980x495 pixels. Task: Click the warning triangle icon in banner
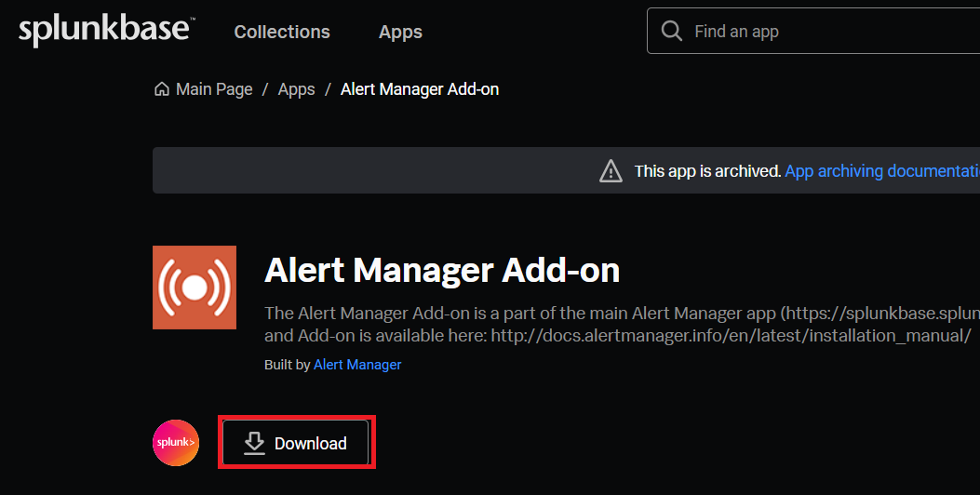coord(611,171)
